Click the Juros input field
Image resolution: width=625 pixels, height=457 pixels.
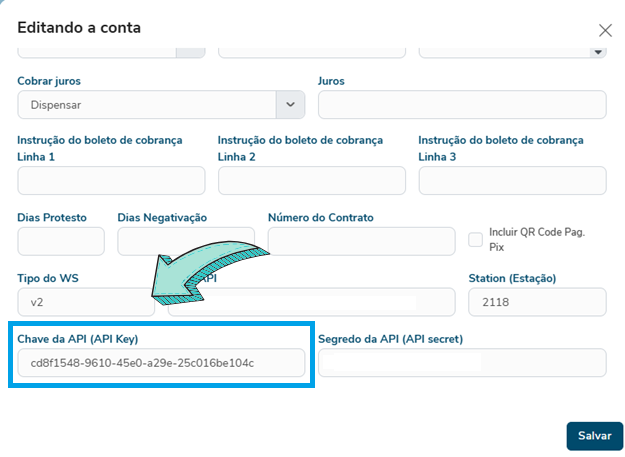[462, 104]
